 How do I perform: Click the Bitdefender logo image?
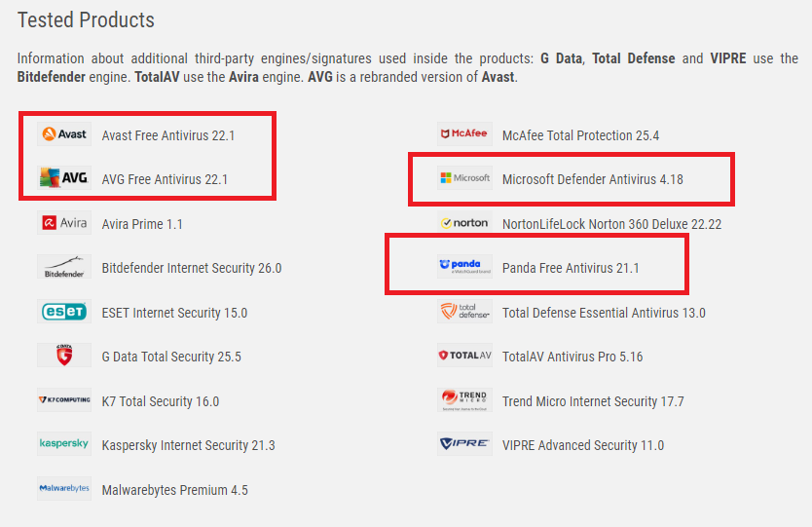click(64, 267)
